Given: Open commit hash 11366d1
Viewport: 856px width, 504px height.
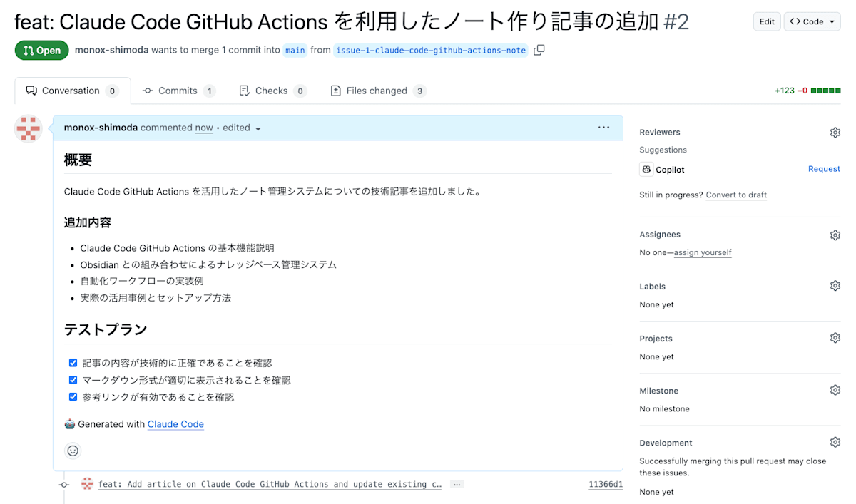Looking at the screenshot, I should tap(606, 485).
